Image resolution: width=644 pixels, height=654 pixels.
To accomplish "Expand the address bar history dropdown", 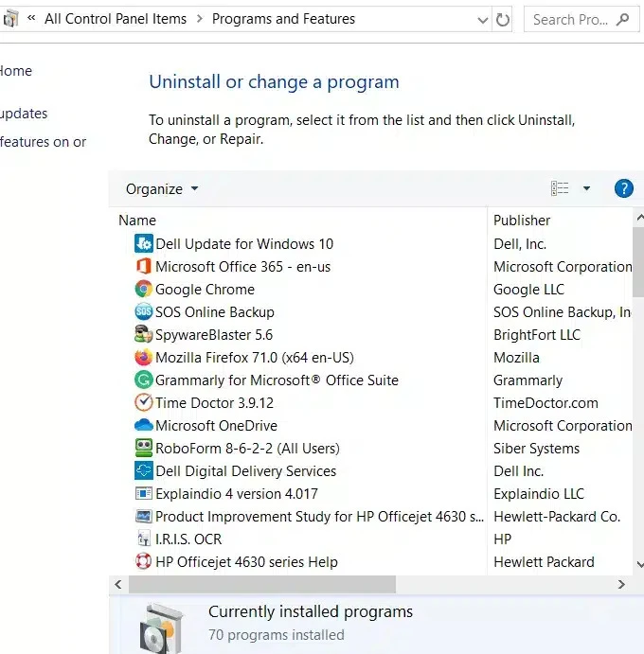I will 482,20.
